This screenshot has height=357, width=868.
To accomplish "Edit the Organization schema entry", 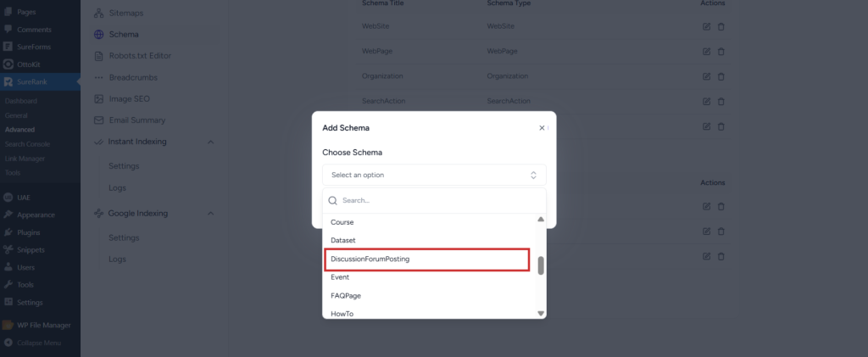I will click(x=706, y=76).
